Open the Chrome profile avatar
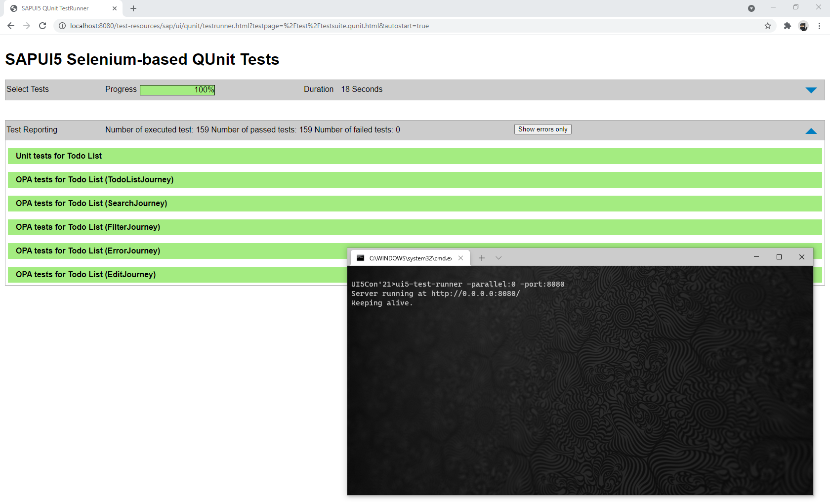 pos(803,26)
